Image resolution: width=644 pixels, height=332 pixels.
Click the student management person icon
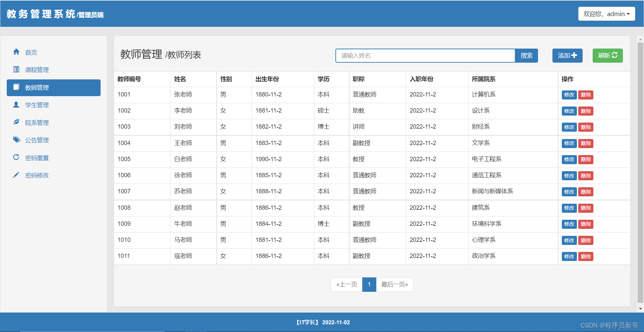(x=16, y=105)
